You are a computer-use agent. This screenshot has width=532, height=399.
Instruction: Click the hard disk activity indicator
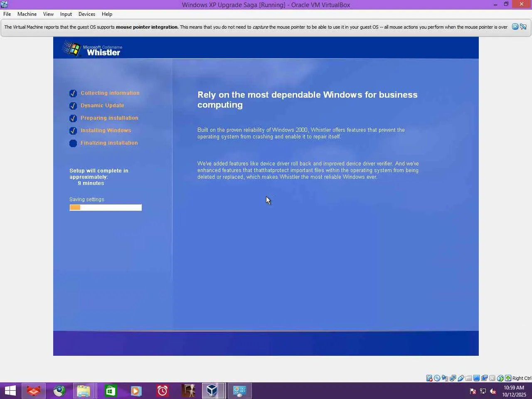coord(429,378)
